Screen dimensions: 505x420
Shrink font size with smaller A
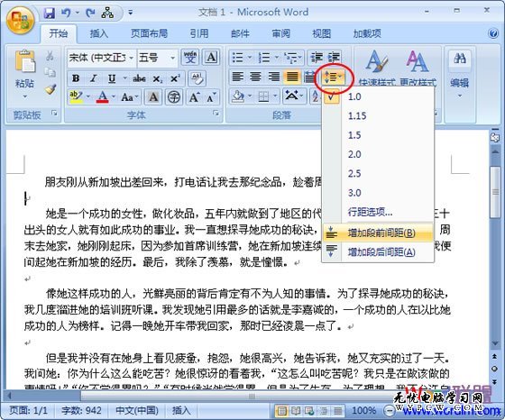211,96
